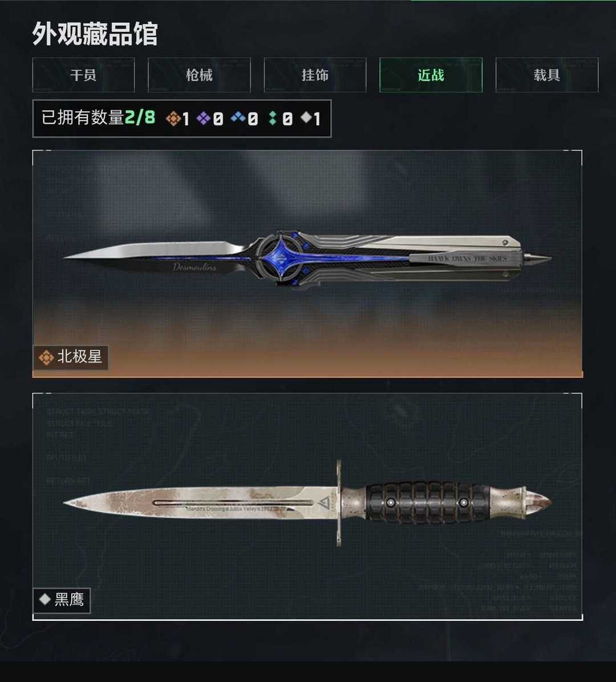Viewport: 616px width, 682px height.
Task: Select the 挂饰 tab
Action: pos(315,75)
